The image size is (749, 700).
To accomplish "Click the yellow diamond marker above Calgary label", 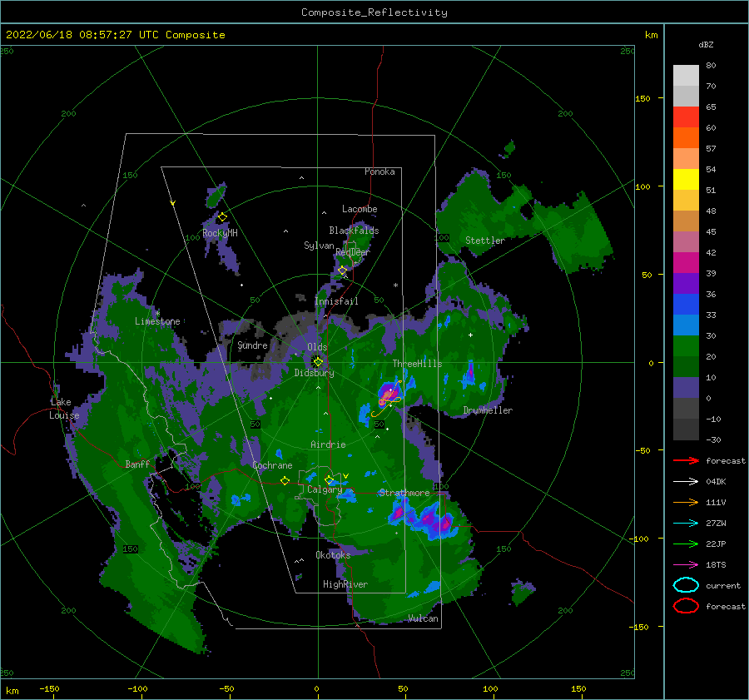I will pos(329,479).
